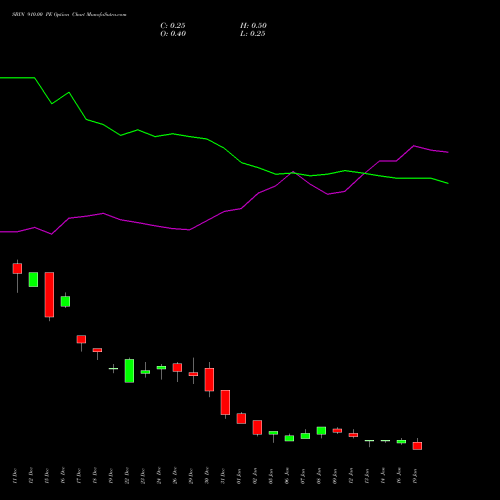The height and width of the screenshot is (500, 500).
Task: Click the first red candle above 11 Dec
Action: [17, 269]
